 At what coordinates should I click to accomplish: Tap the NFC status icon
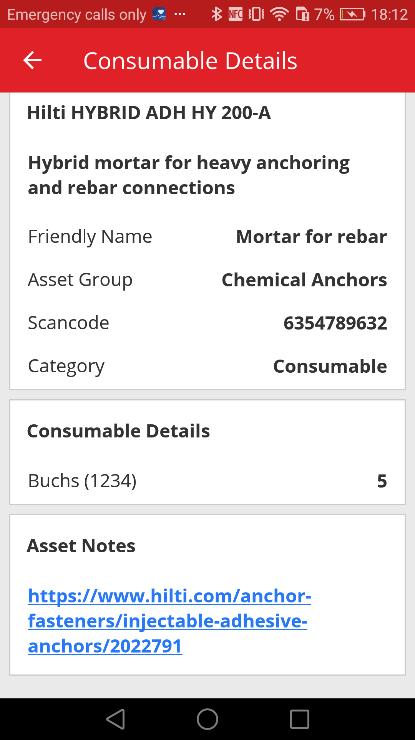pyautogui.click(x=236, y=14)
